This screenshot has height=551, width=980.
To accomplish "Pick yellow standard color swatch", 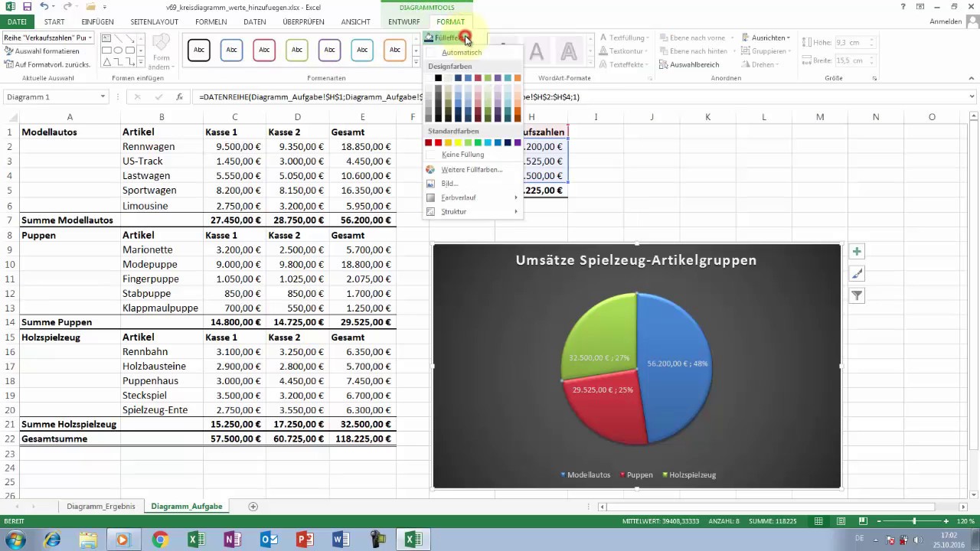I will pos(458,143).
